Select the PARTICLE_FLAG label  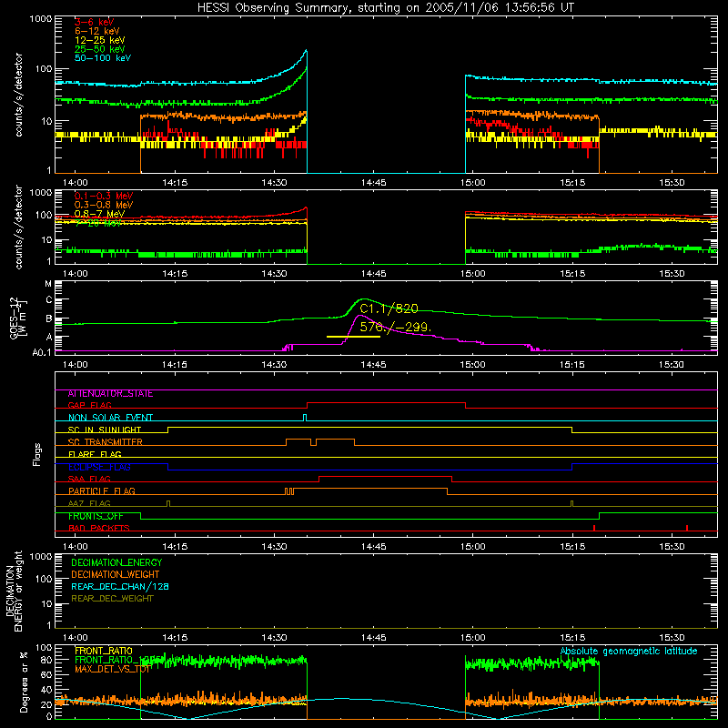tap(102, 491)
